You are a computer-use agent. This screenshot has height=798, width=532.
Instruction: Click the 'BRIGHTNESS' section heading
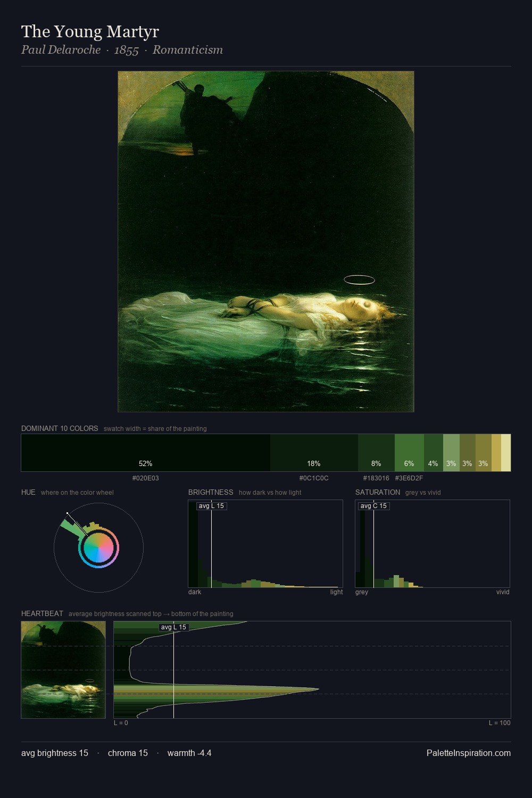click(211, 492)
